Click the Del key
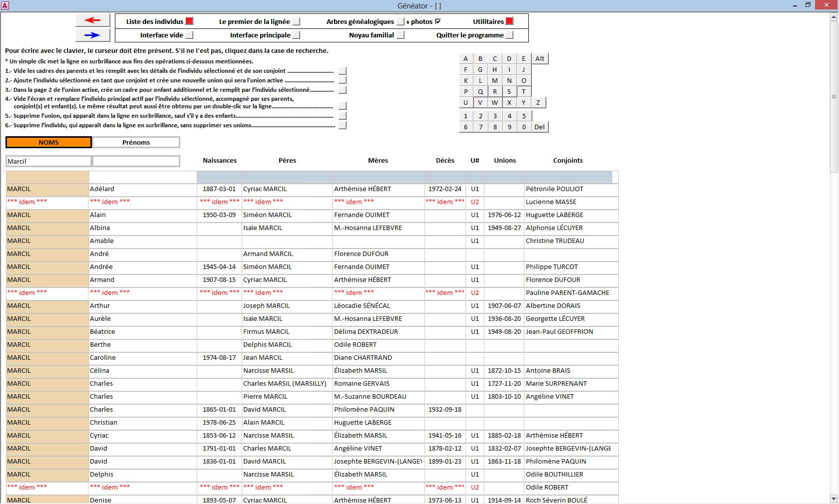The width and height of the screenshot is (839, 504). (x=540, y=127)
